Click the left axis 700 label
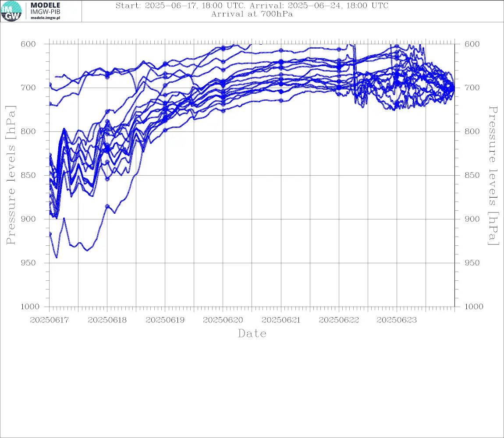This screenshot has height=438, width=504. [28, 88]
